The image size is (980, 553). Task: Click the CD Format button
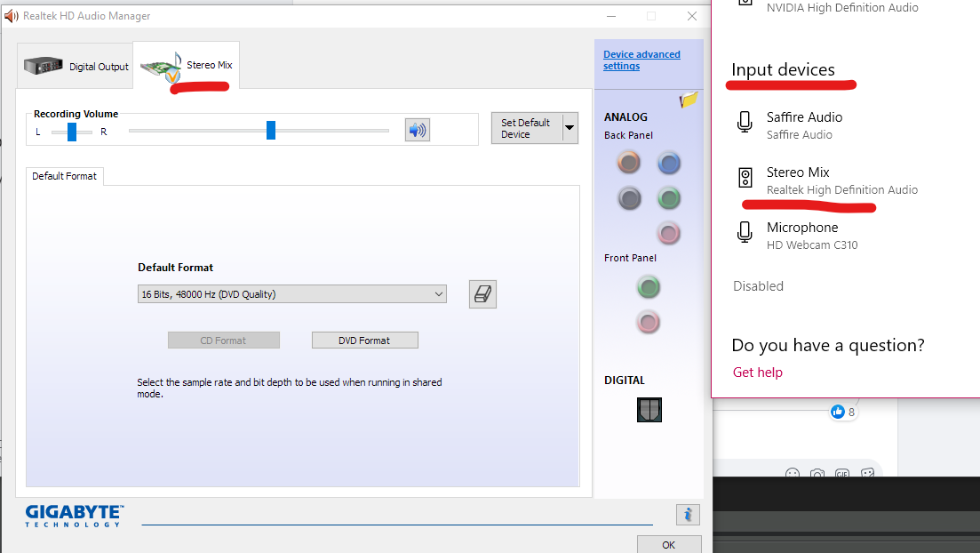coord(224,341)
